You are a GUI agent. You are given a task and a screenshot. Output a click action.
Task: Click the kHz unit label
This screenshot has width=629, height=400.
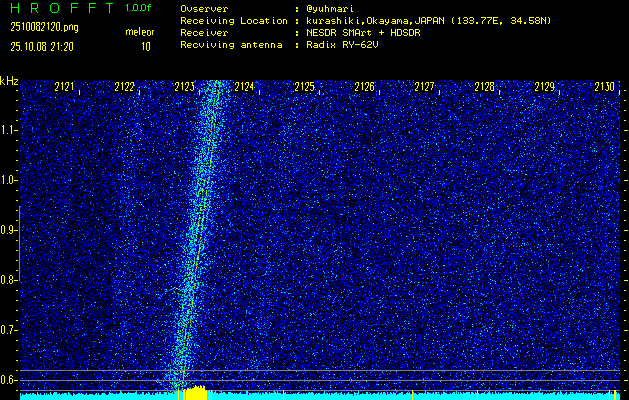point(9,81)
